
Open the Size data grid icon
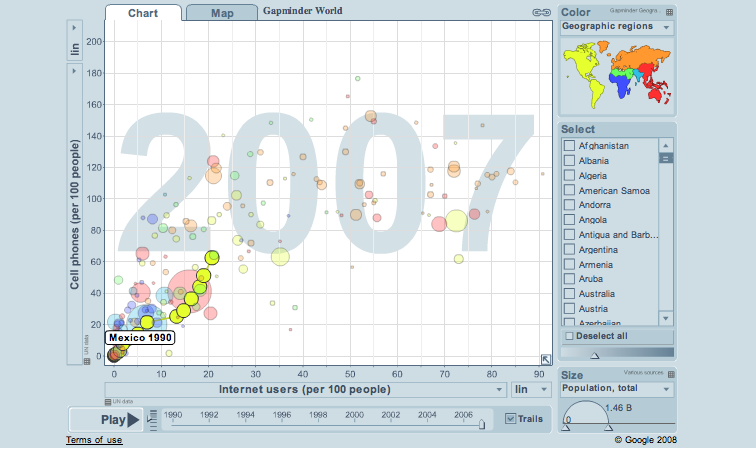click(671, 374)
